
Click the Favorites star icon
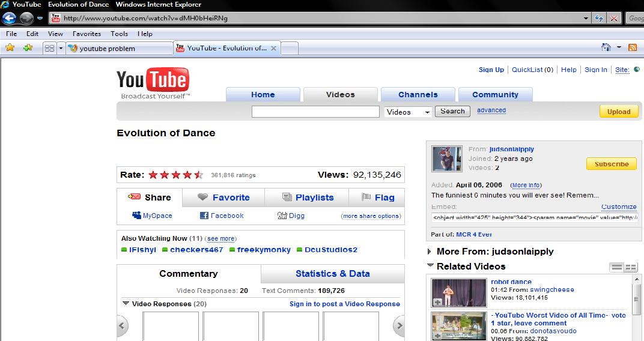(10, 48)
